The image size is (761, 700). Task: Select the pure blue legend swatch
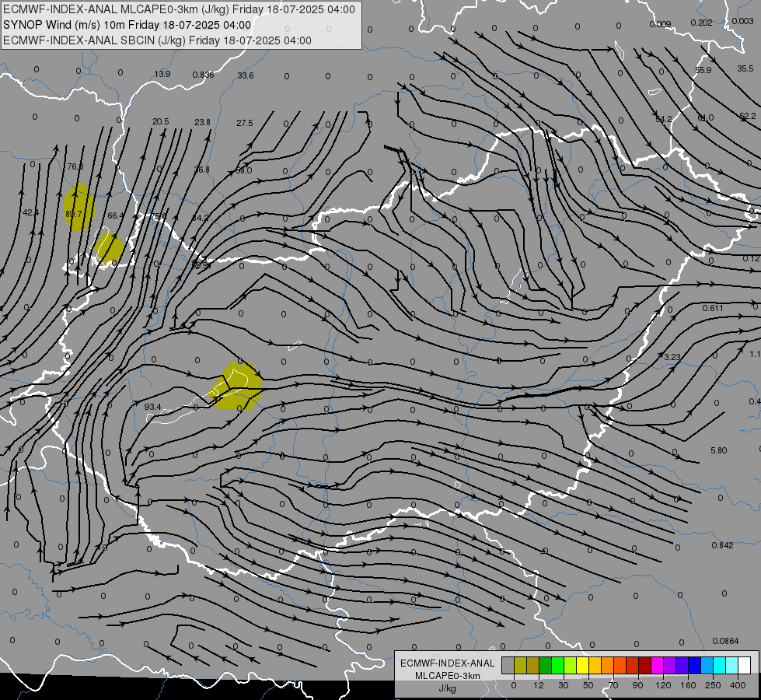pyautogui.click(x=694, y=666)
